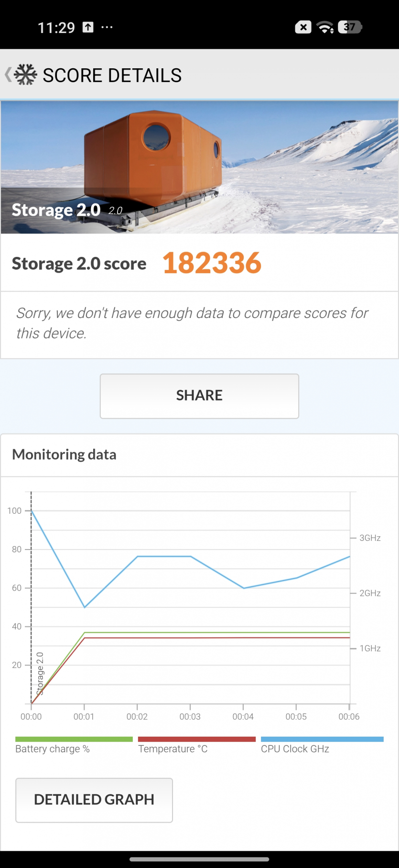Tap the Storage 2.0 score value 182336

point(212,263)
